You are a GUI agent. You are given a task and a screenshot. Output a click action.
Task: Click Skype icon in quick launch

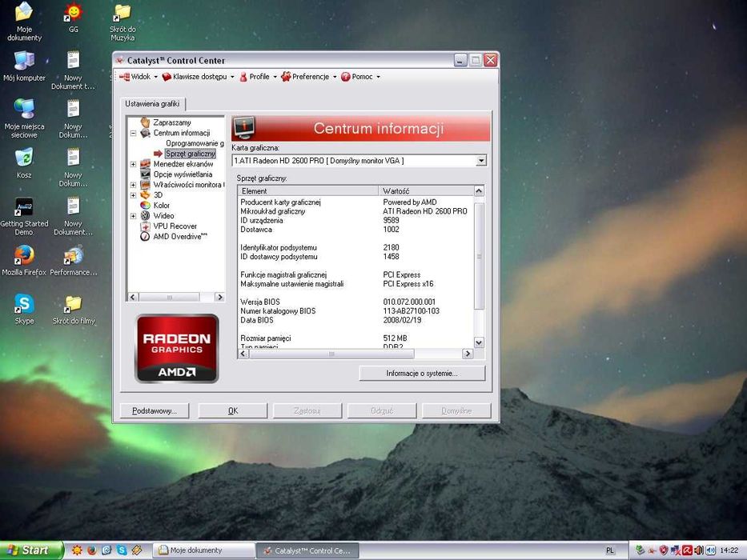tap(122, 550)
